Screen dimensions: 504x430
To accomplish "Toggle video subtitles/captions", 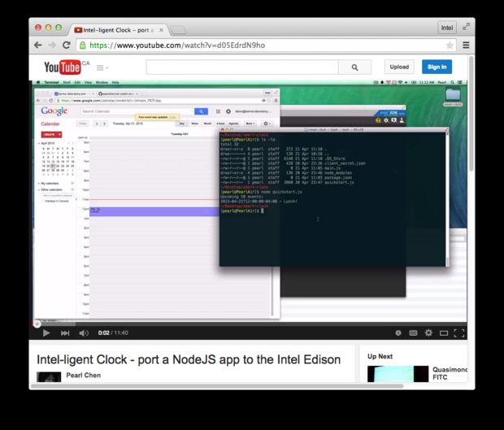I will click(x=413, y=332).
